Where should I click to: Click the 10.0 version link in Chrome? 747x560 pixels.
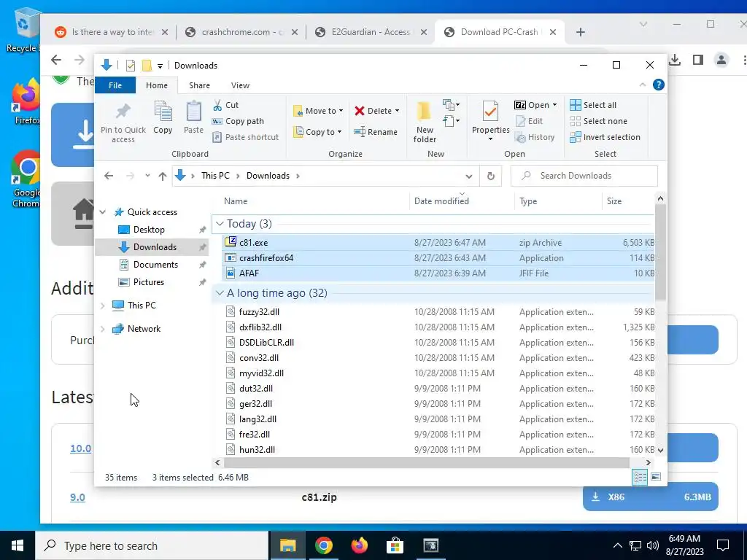coord(80,448)
